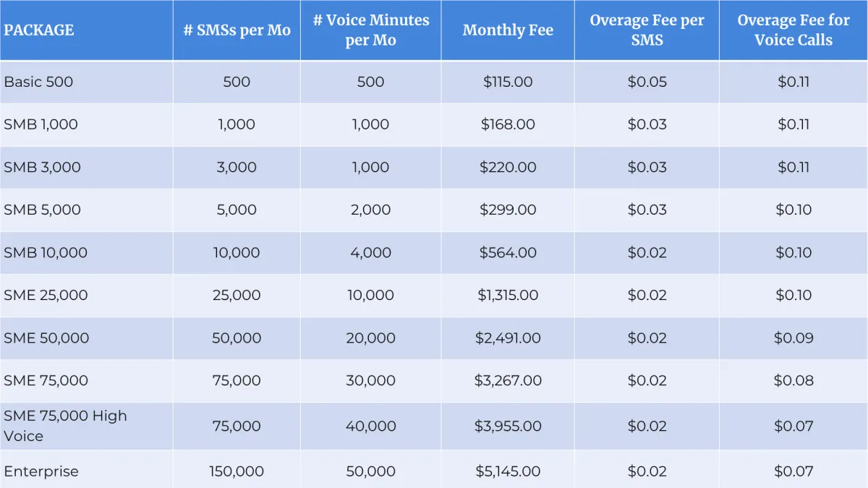Select the $5,145.00 Enterprise fee cell
Viewport: 868px width, 488px height.
click(x=508, y=471)
